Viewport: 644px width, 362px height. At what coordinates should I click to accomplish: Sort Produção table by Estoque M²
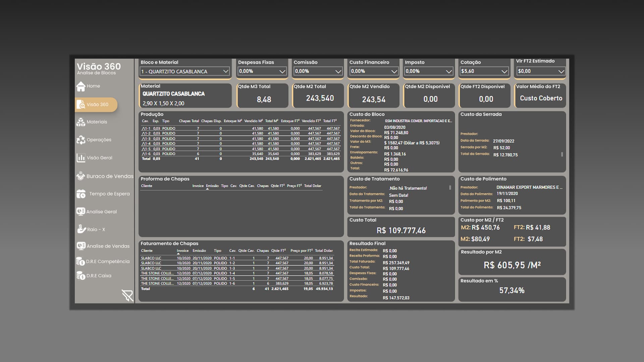[233, 121]
